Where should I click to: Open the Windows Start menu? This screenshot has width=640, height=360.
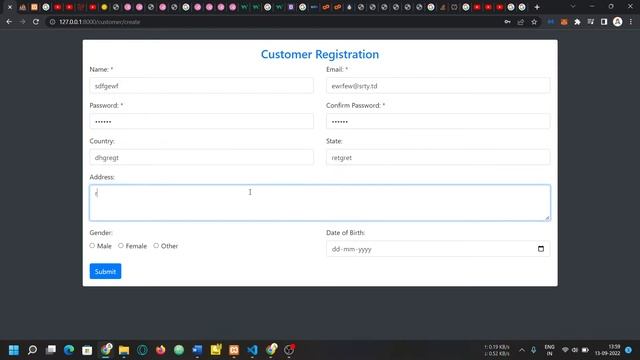coord(14,350)
